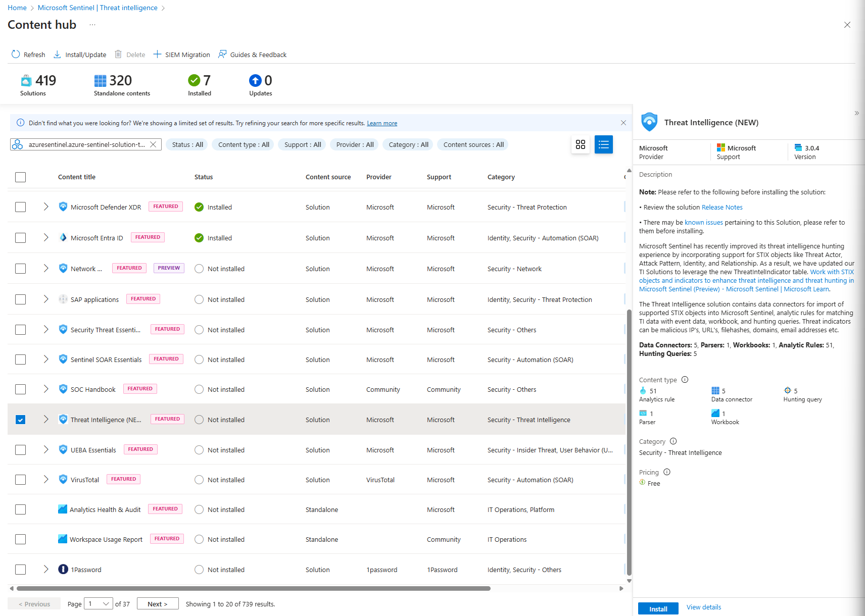Image resolution: width=865 pixels, height=616 pixels.
Task: Click the Workspace Usage Report icon
Action: [x=63, y=539]
